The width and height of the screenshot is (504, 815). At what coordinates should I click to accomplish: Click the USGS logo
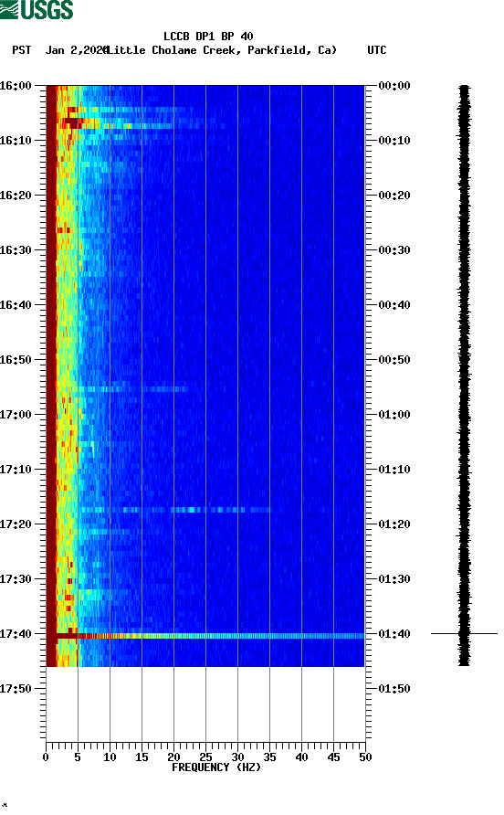tap(37, 10)
